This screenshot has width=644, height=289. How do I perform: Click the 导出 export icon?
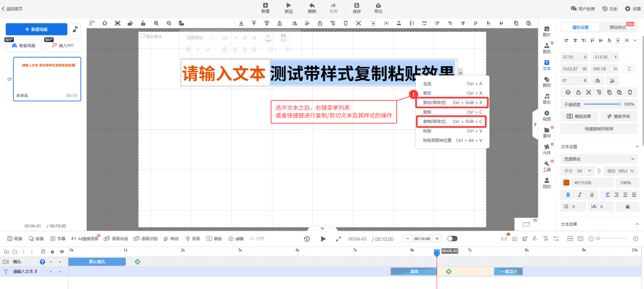click(378, 8)
